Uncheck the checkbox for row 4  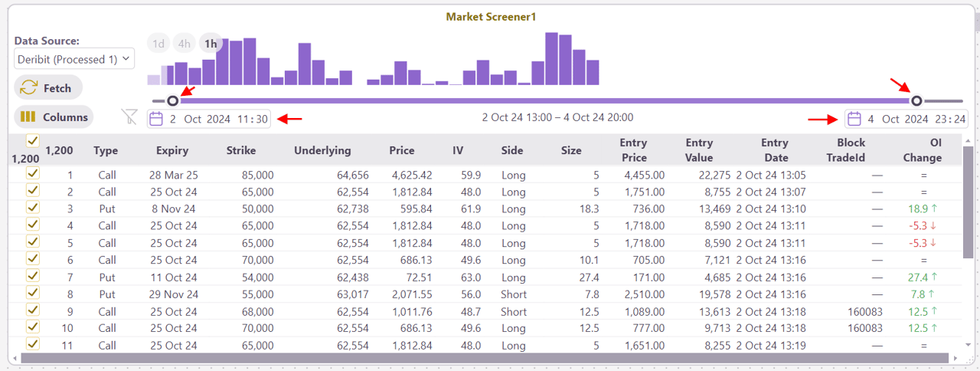32,225
